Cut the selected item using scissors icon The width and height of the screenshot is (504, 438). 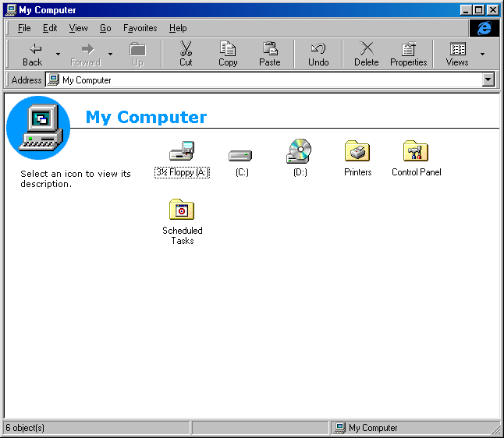(186, 54)
